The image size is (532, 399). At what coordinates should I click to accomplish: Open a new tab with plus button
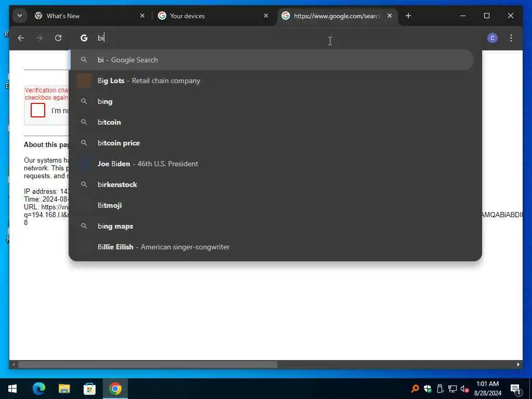pos(408,16)
